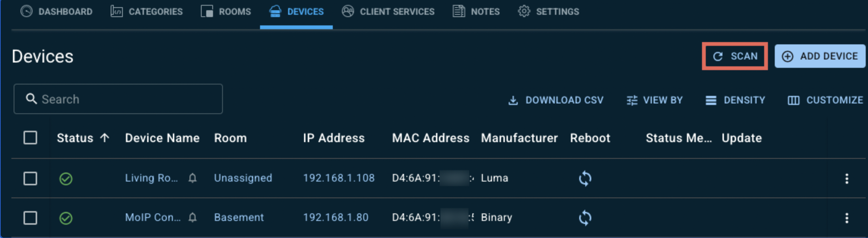868x238 pixels.
Task: Check the box for Living Room device
Action: [30, 178]
